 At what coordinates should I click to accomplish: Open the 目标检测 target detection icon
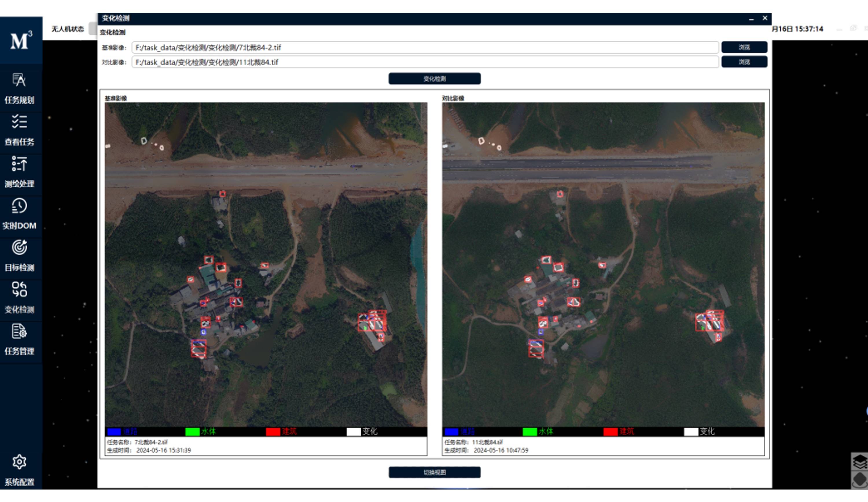tap(19, 248)
